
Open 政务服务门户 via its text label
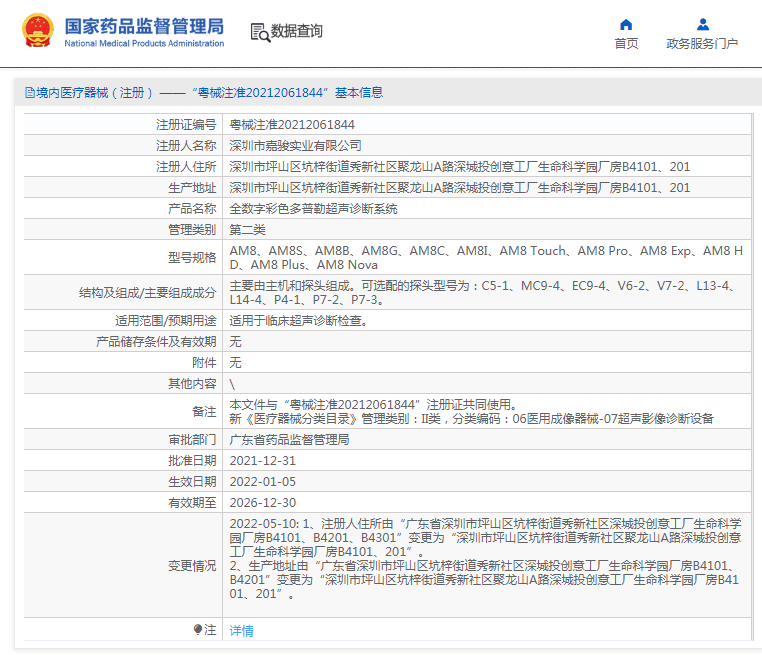[x=702, y=44]
